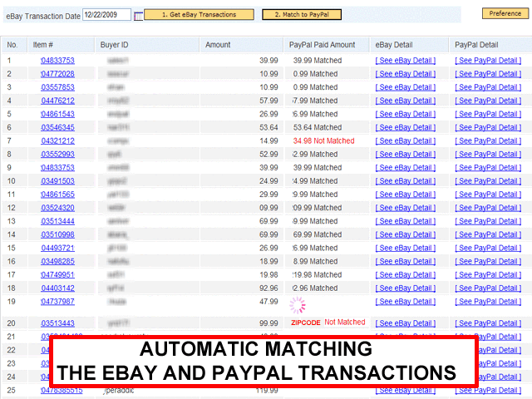Select the Amount column header

pyautogui.click(x=218, y=44)
